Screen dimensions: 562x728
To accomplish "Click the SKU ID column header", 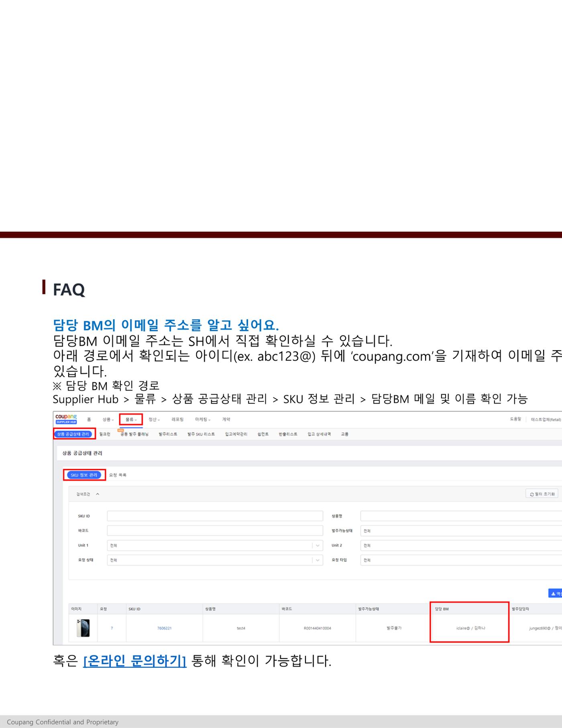I will [164, 609].
